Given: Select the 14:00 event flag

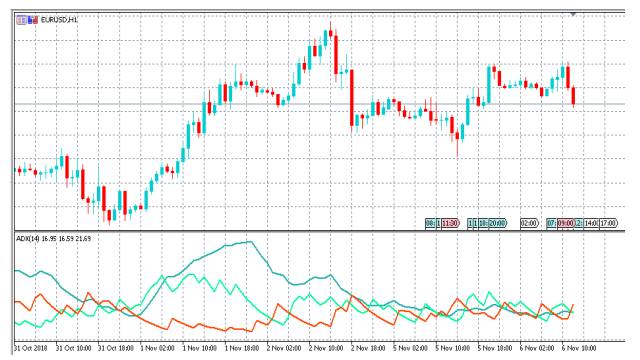Looking at the screenshot, I should pyautogui.click(x=591, y=223).
